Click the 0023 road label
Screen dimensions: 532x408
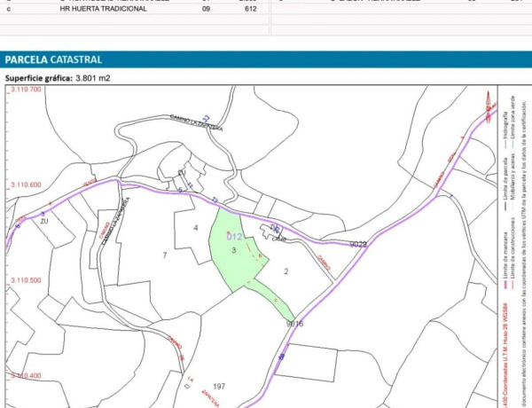click(357, 244)
